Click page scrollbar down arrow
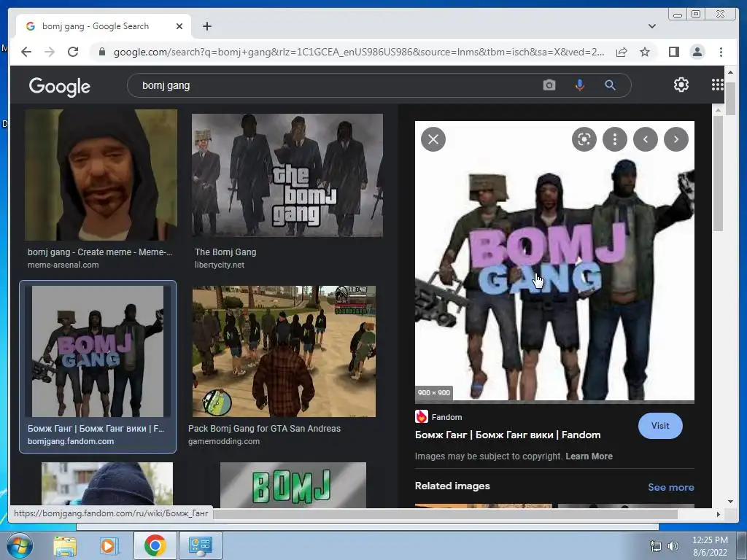This screenshot has width=747, height=560. point(730,502)
